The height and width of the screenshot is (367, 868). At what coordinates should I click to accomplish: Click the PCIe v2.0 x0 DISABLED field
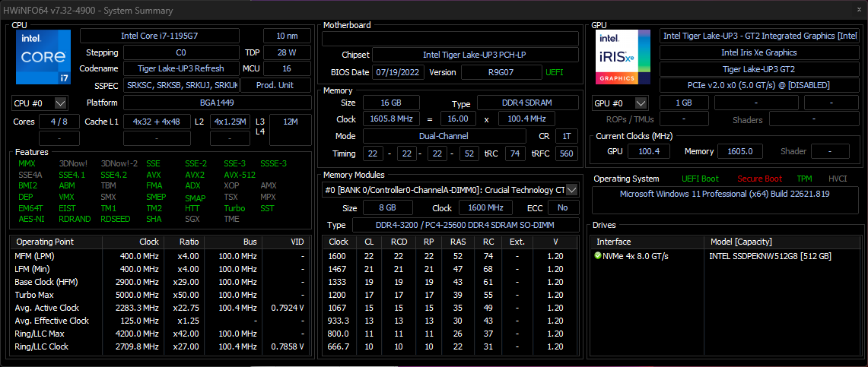click(759, 86)
